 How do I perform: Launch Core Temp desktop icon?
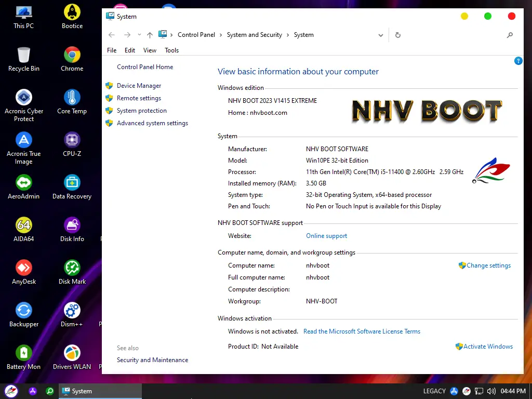pyautogui.click(x=72, y=102)
